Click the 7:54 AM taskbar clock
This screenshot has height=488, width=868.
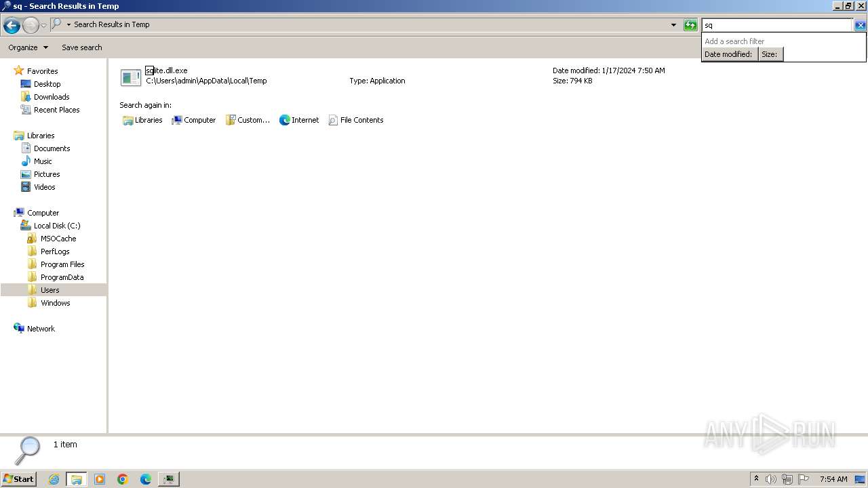click(x=833, y=479)
